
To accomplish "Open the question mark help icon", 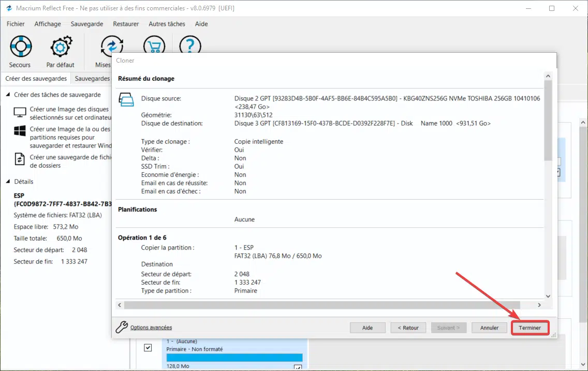I will 190,45.
